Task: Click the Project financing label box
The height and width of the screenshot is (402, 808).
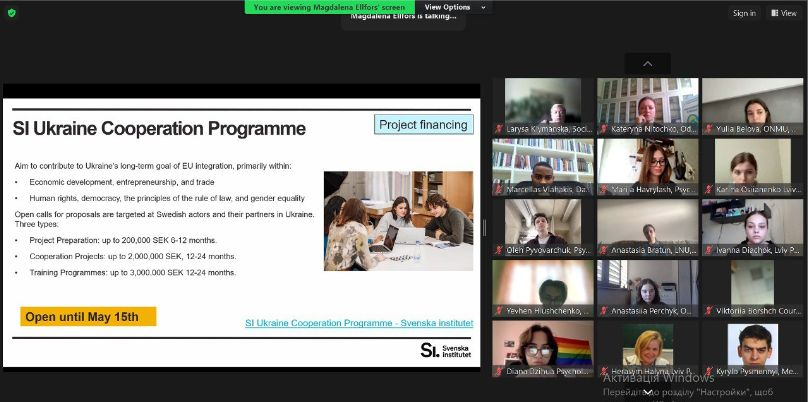Action: [x=424, y=125]
